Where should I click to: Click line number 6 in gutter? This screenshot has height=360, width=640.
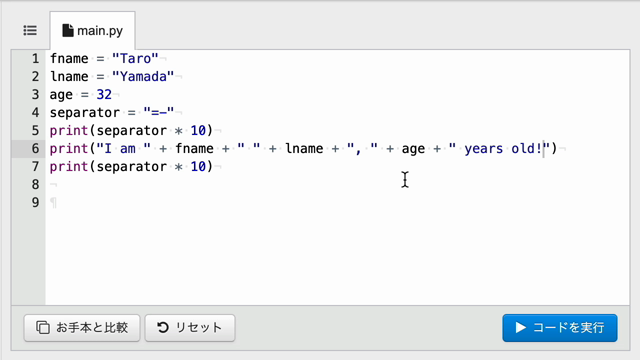(36, 149)
